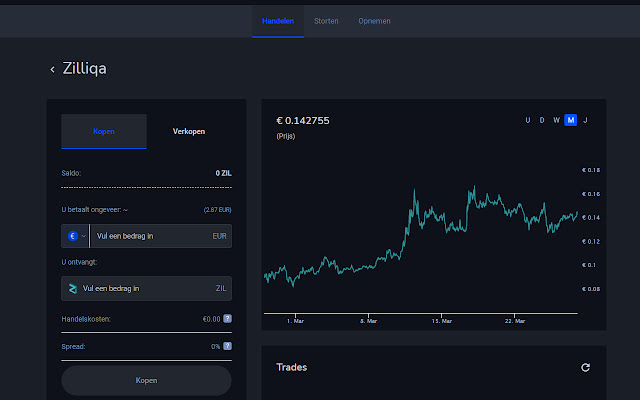Refresh the Trades list
640x400 pixels.
585,367
